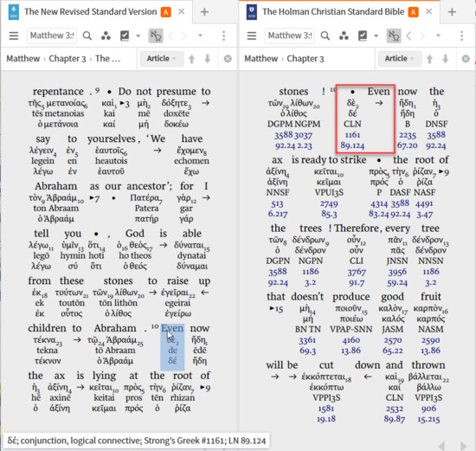Close the NRSV navigation locator bar
Image resolution: width=476 pixels, height=451 pixels.
coord(228,59)
